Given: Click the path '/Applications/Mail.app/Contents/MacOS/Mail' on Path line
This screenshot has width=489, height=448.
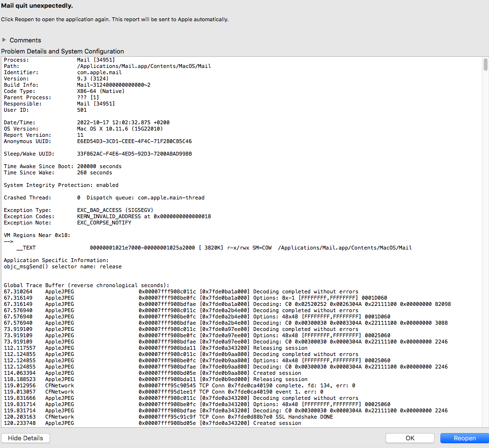Looking at the screenshot, I should 144,66.
